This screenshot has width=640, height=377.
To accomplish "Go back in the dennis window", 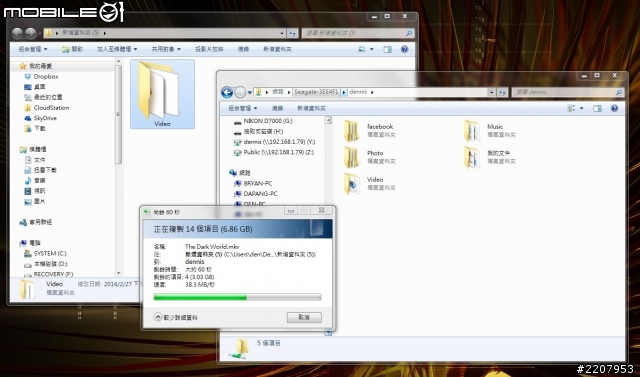I will (x=227, y=92).
